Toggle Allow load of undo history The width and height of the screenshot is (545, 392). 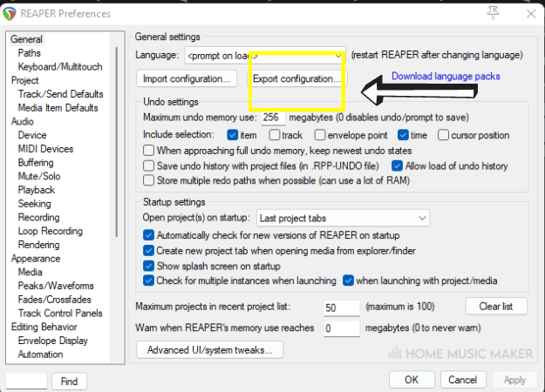click(397, 166)
